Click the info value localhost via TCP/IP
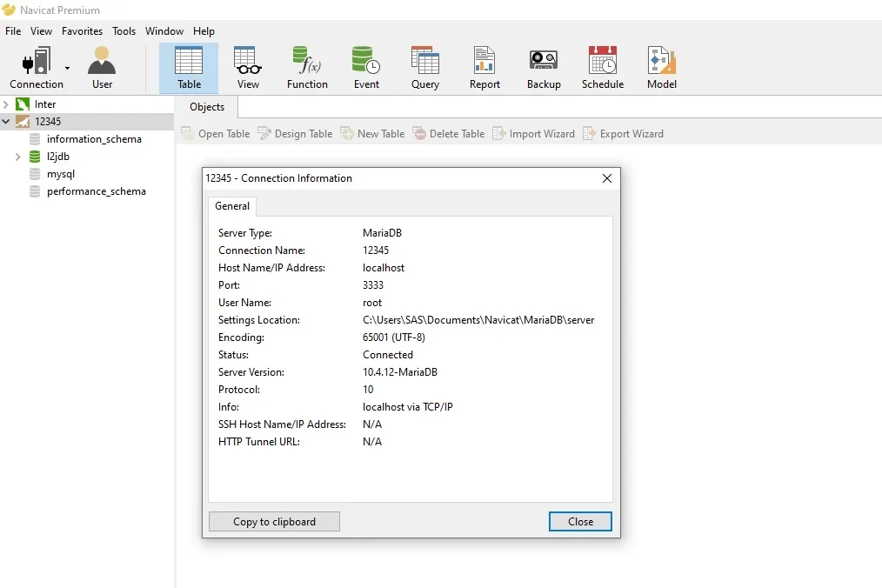The image size is (882, 588). [408, 407]
